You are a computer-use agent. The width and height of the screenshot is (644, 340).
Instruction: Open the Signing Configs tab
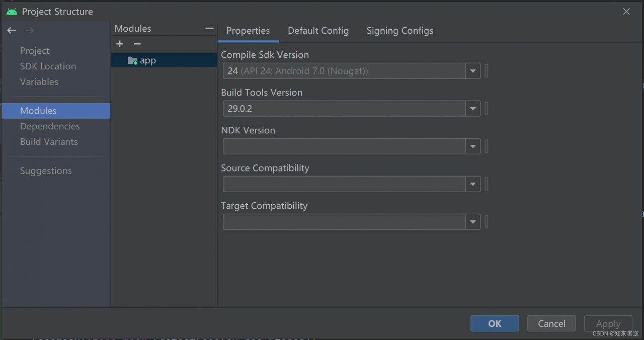[x=399, y=31]
